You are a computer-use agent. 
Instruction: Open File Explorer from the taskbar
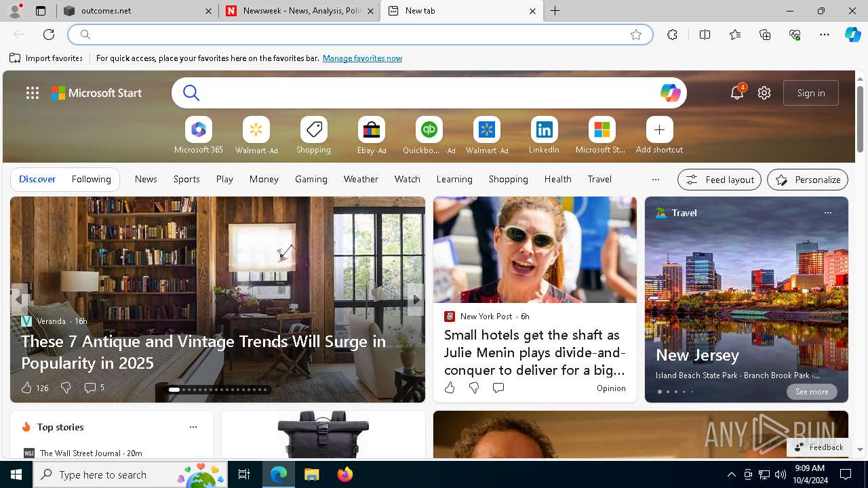(311, 474)
